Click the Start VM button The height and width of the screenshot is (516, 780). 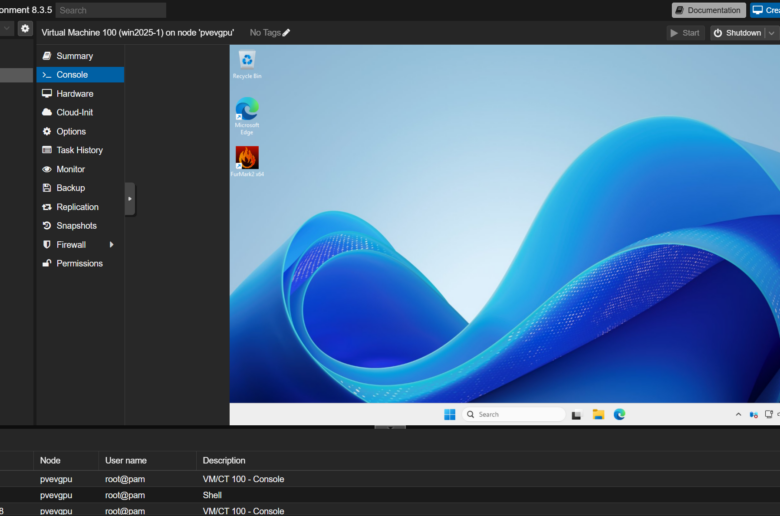pyautogui.click(x=685, y=33)
